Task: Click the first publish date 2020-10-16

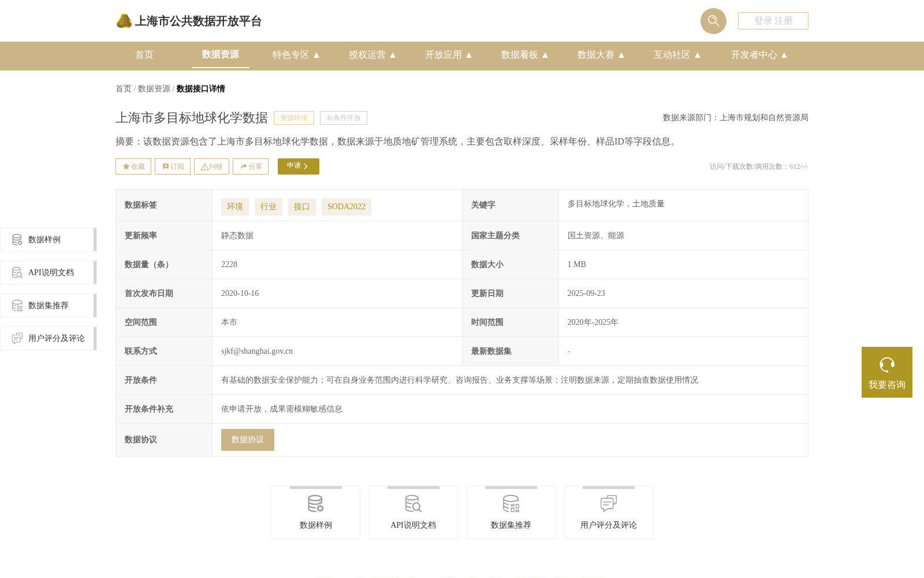Action: 240,294
